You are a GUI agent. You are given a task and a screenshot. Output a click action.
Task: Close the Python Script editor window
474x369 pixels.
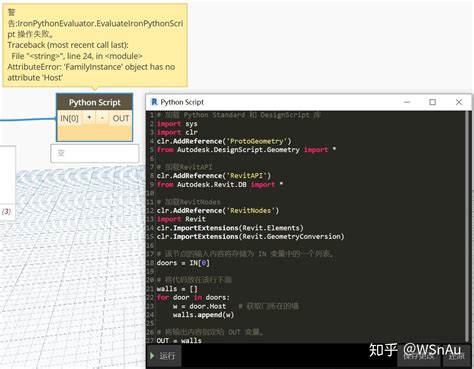click(x=459, y=102)
